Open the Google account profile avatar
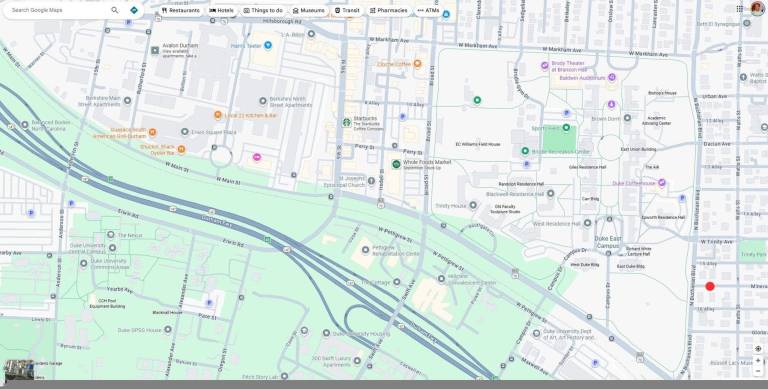Screen dimensions: 768x389 (x=757, y=9)
